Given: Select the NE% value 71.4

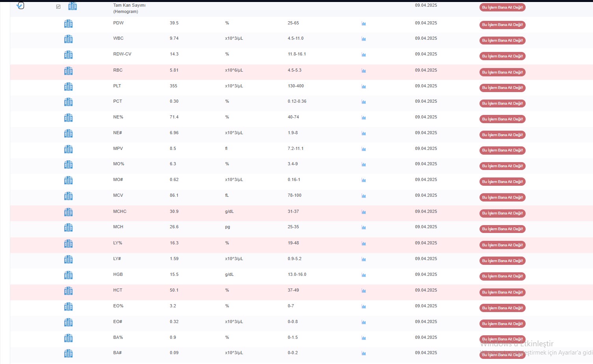Looking at the screenshot, I should click(174, 117).
